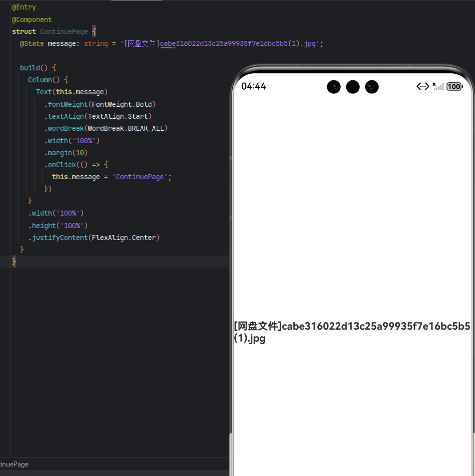475x476 pixels.
Task: Click the build() method line
Action: (38, 68)
